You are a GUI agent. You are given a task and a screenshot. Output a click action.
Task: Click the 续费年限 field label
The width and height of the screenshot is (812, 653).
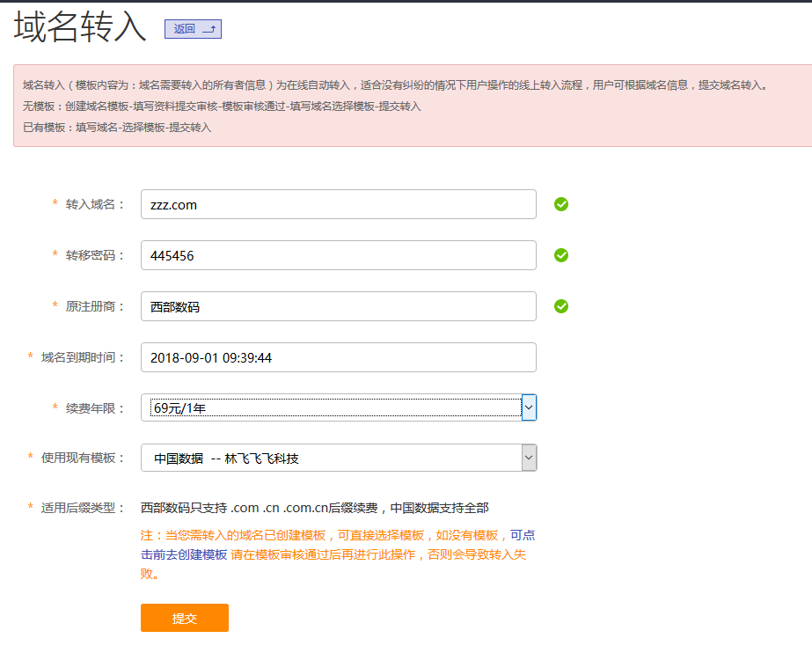(95, 407)
